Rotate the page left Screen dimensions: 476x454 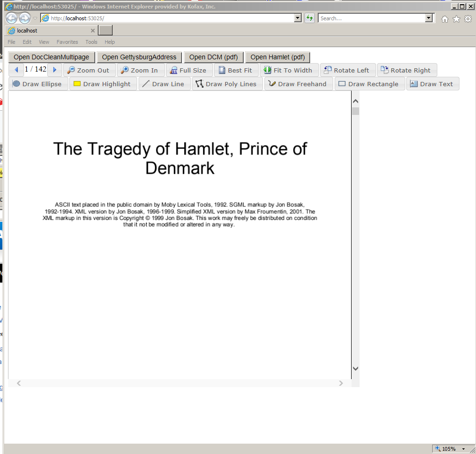347,70
